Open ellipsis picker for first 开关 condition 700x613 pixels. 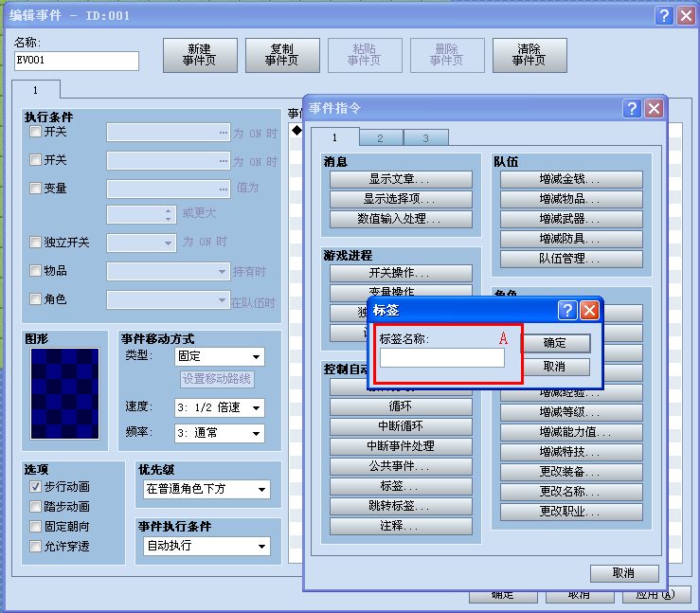(x=224, y=133)
